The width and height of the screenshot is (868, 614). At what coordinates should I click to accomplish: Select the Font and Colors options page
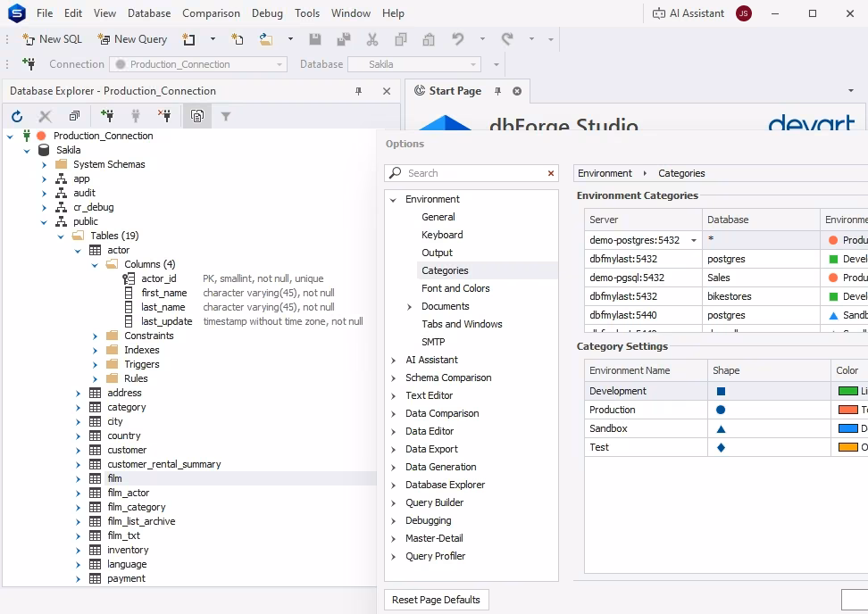click(455, 288)
